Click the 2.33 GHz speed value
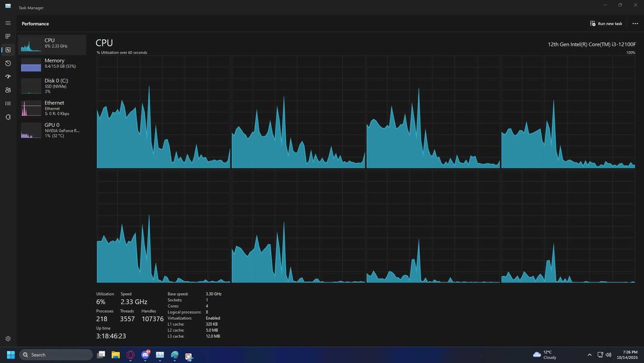The width and height of the screenshot is (644, 363). click(134, 302)
